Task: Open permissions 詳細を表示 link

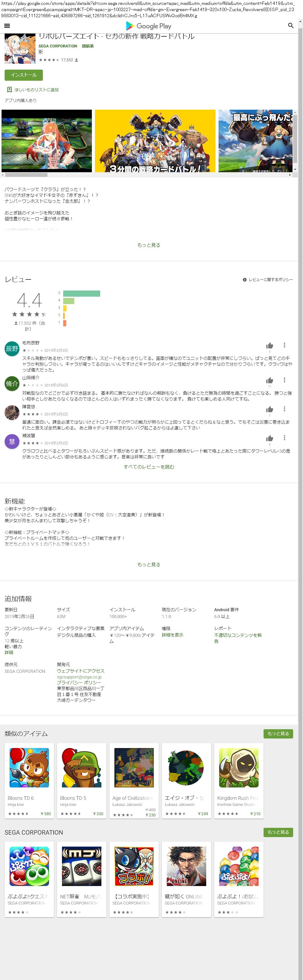Action: (x=172, y=635)
